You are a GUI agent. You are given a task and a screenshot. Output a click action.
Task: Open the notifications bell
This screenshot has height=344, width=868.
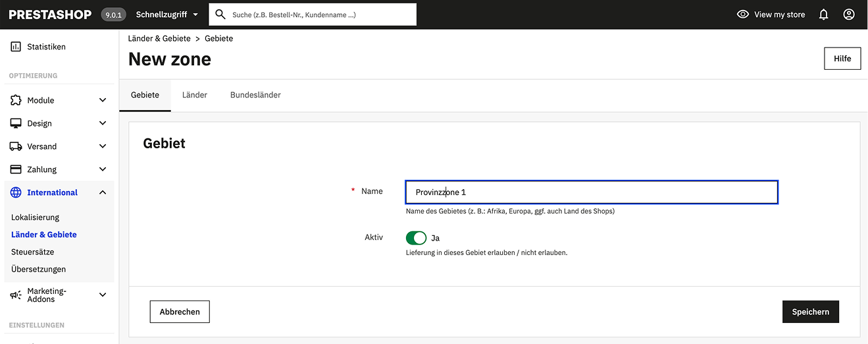pos(823,14)
